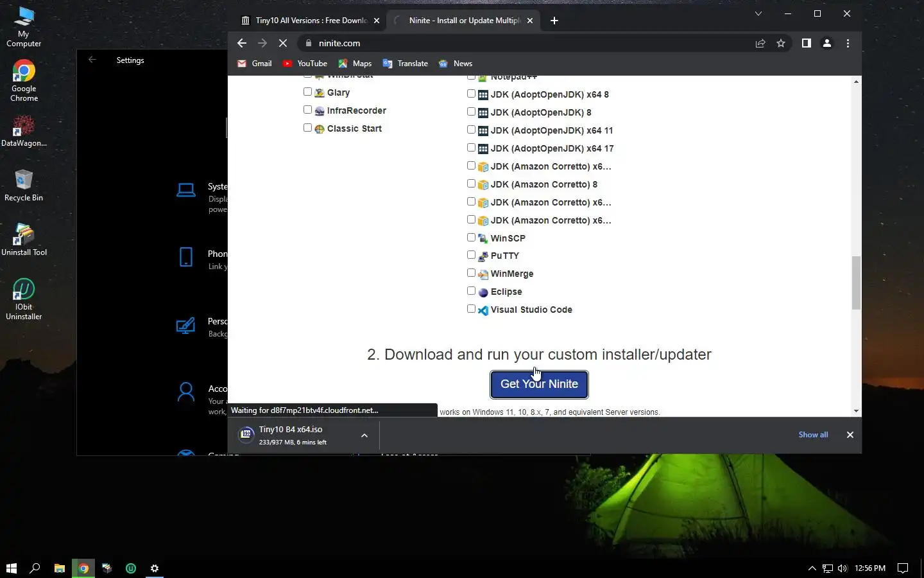924x578 pixels.
Task: Open System category in Settings window
Action: pos(201,197)
